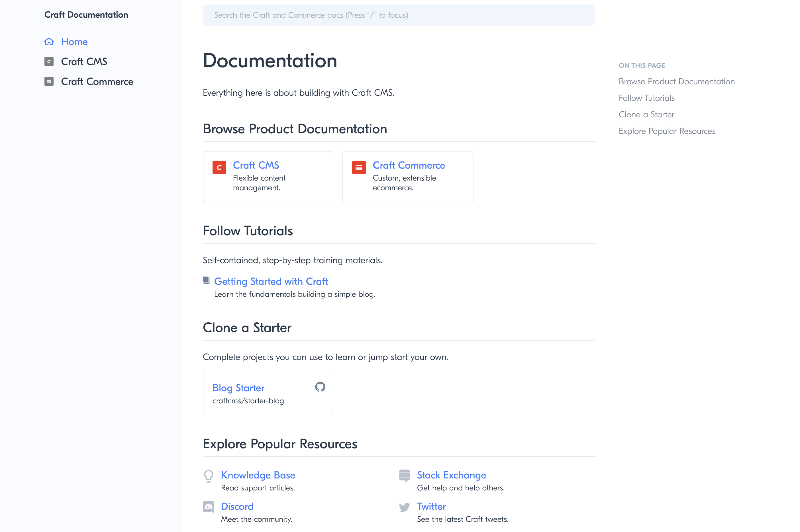This screenshot has width=800, height=532.
Task: Open Home in the sidebar navigation
Action: [74, 41]
